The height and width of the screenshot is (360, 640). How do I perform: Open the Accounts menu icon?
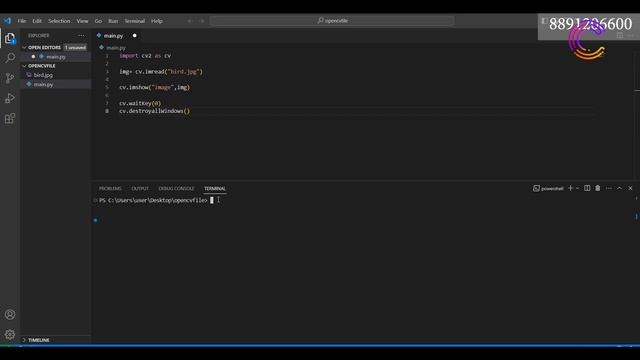pyautogui.click(x=10, y=314)
